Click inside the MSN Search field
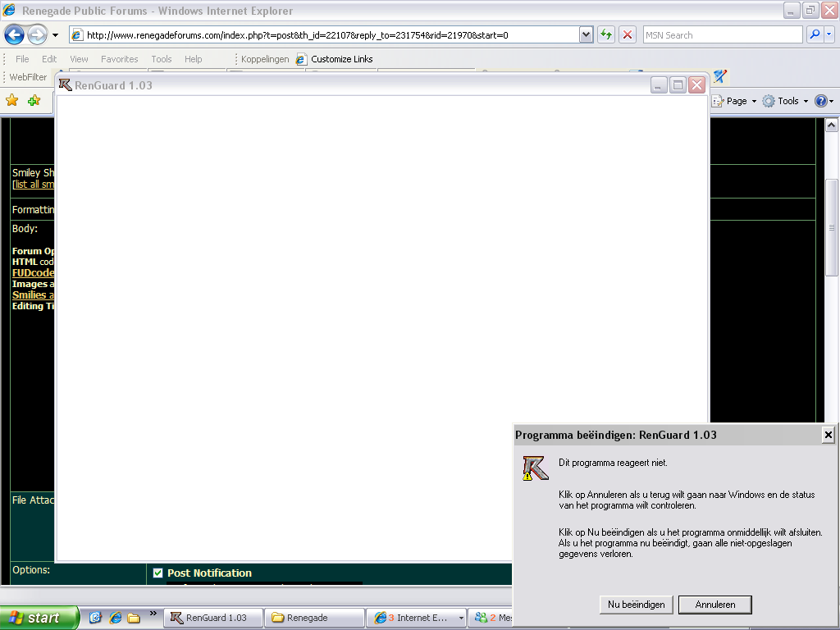Screen dimensions: 840x630 click(x=720, y=35)
